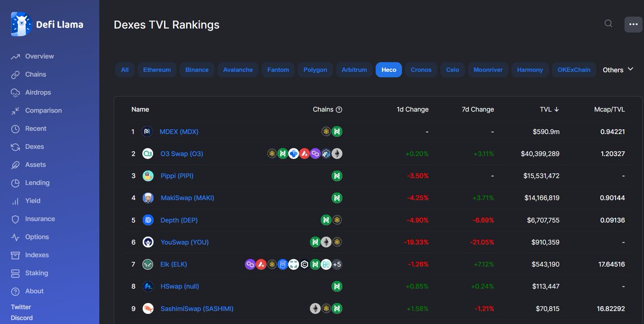Click the -19.33% change in YouSwap row

coord(416,242)
